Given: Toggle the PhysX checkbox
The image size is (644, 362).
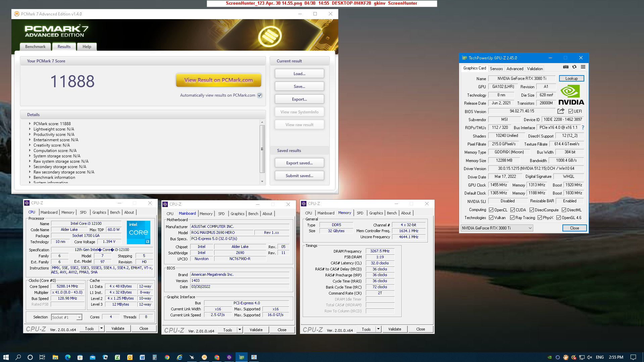Looking at the screenshot, I should 540,218.
